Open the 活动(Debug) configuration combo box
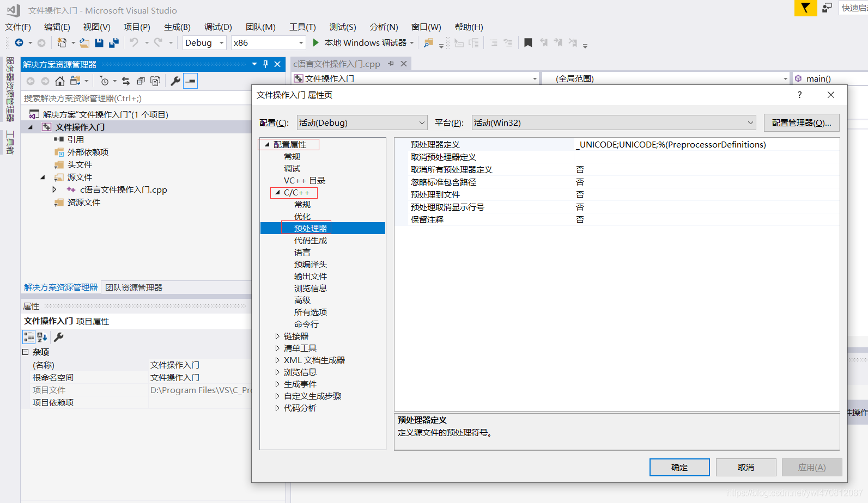 point(362,122)
